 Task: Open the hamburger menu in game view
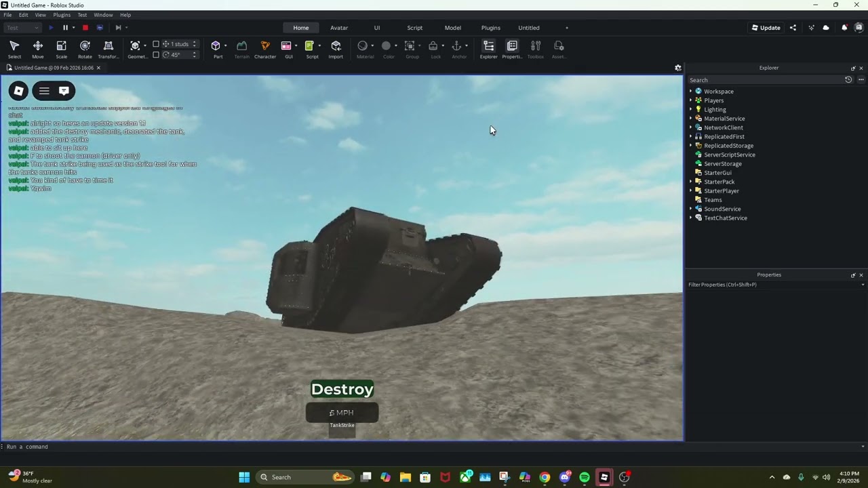tap(44, 91)
